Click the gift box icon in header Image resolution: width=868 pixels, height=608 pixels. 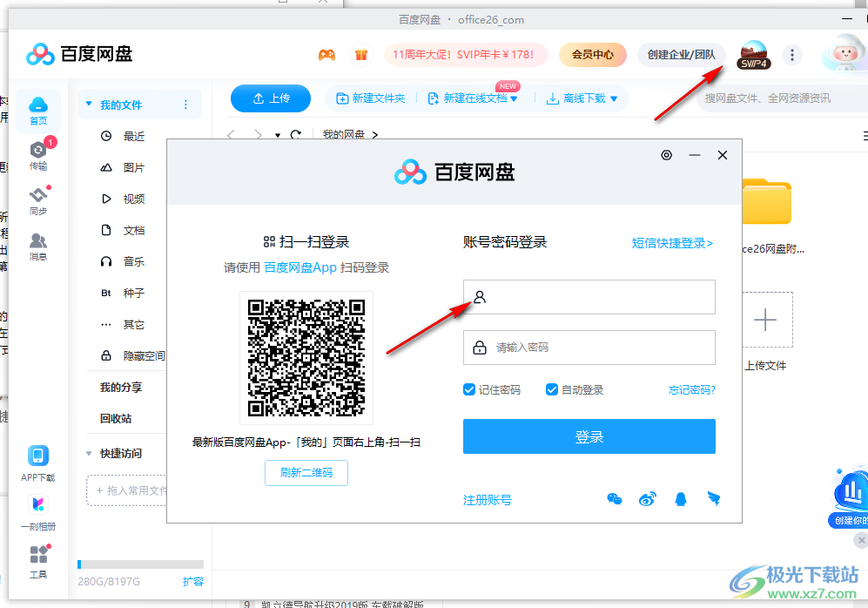(361, 54)
